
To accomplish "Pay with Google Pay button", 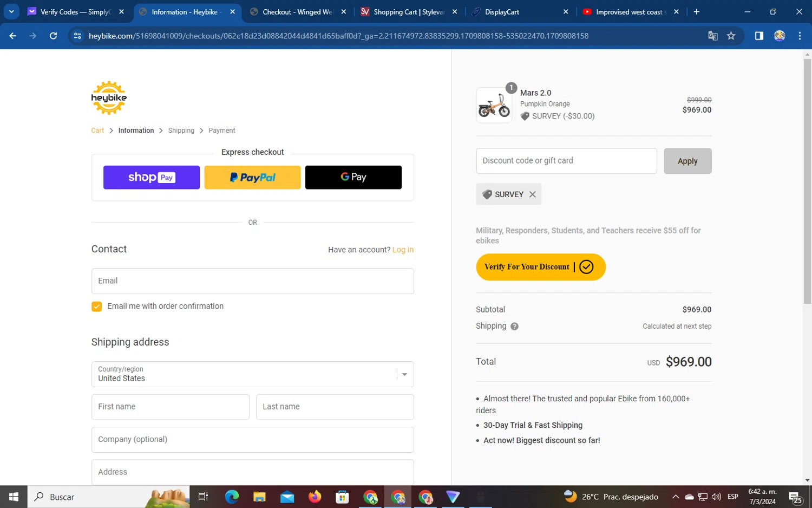I will tap(353, 178).
